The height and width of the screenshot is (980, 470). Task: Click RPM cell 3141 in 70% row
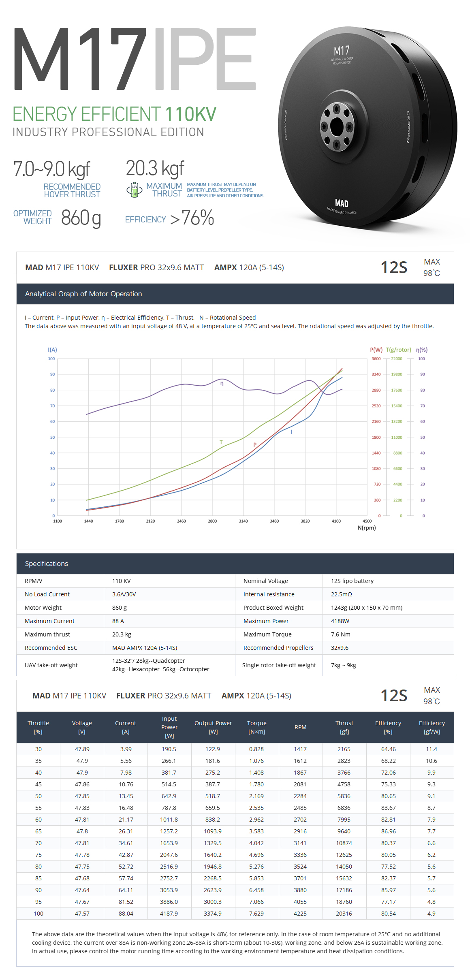300,843
